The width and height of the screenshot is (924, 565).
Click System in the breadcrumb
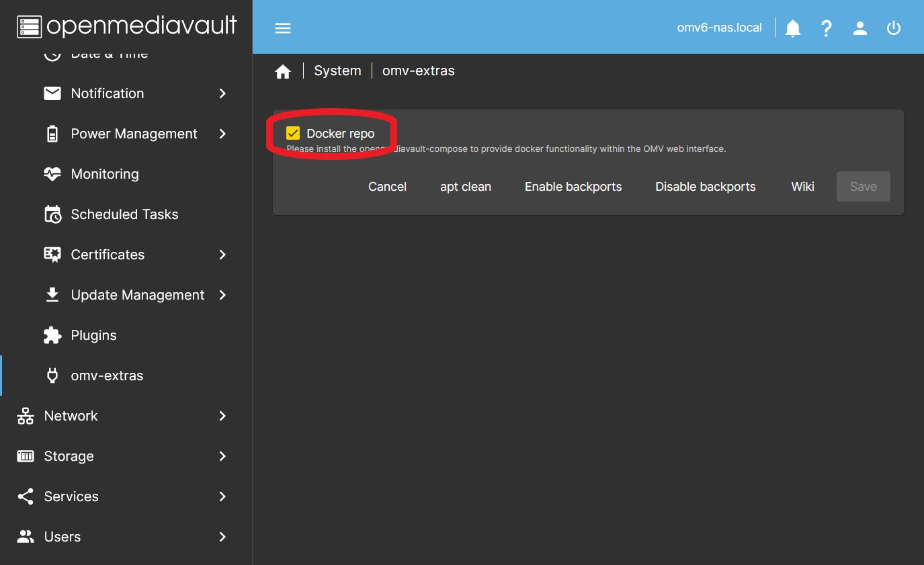337,71
